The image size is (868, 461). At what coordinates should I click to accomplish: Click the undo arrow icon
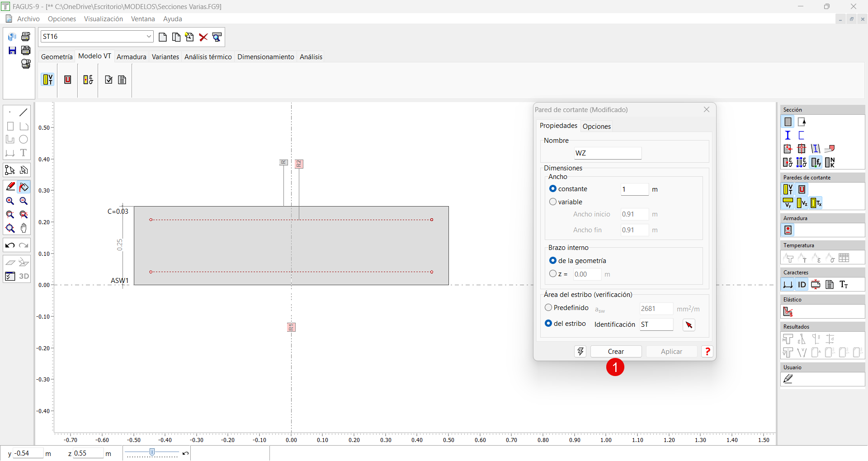coord(10,245)
